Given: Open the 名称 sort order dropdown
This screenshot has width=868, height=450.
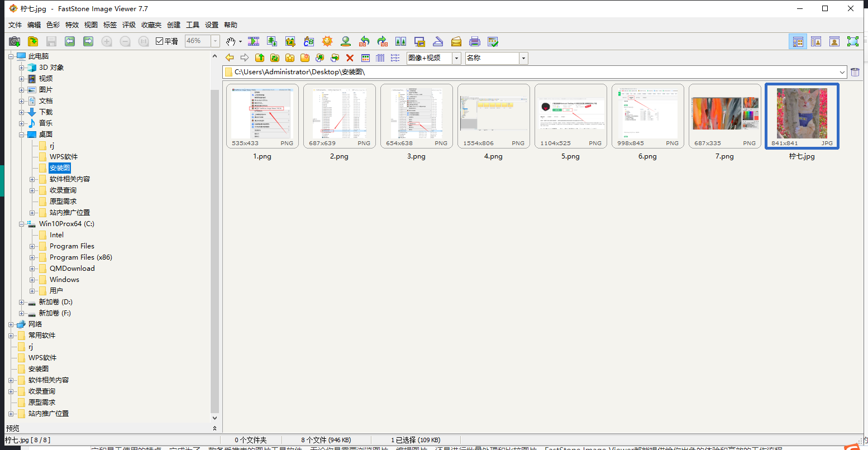Looking at the screenshot, I should click(523, 58).
